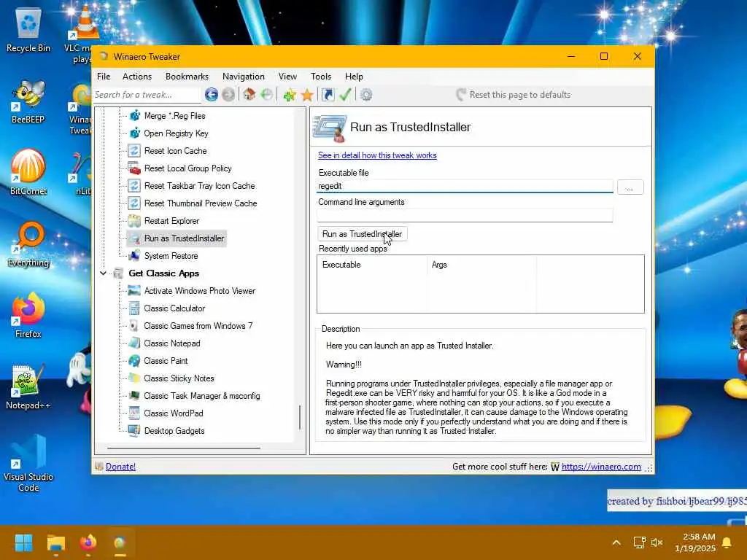Select Run as TrustedInstaller tree item

tap(184, 238)
